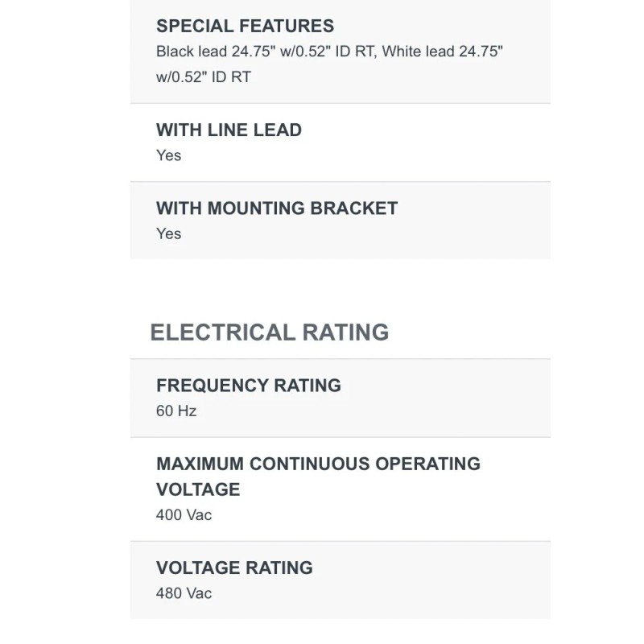
Task: Click the word MAXIMUM
Action: [x=200, y=464]
